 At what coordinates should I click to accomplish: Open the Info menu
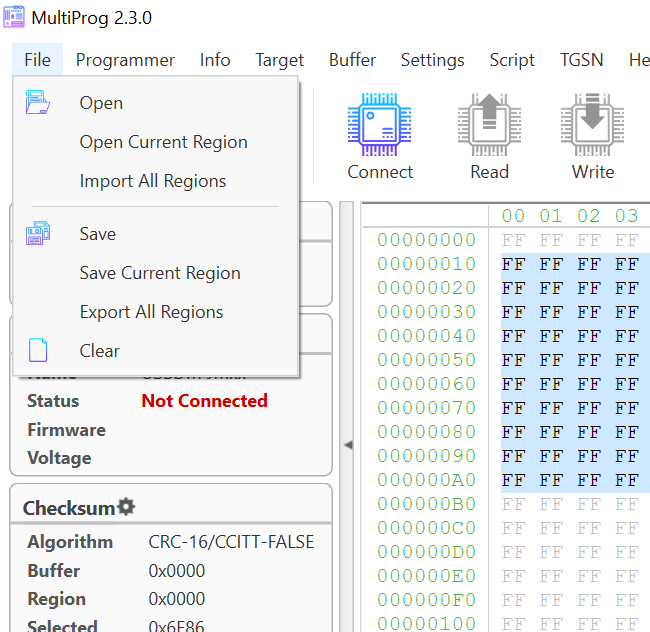[x=215, y=60]
